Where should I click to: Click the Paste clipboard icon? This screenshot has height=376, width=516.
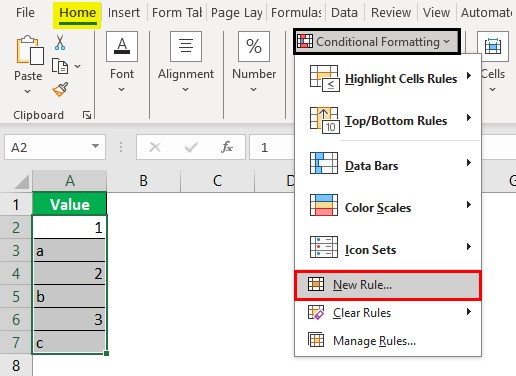click(x=29, y=50)
